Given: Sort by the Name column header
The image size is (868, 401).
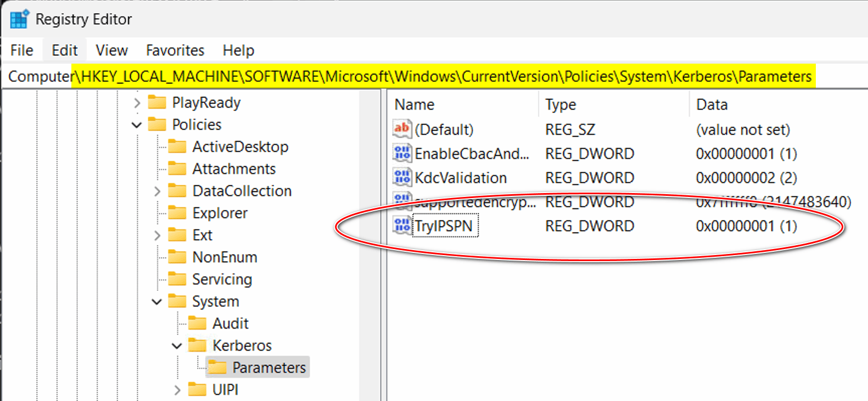Looking at the screenshot, I should coord(415,104).
